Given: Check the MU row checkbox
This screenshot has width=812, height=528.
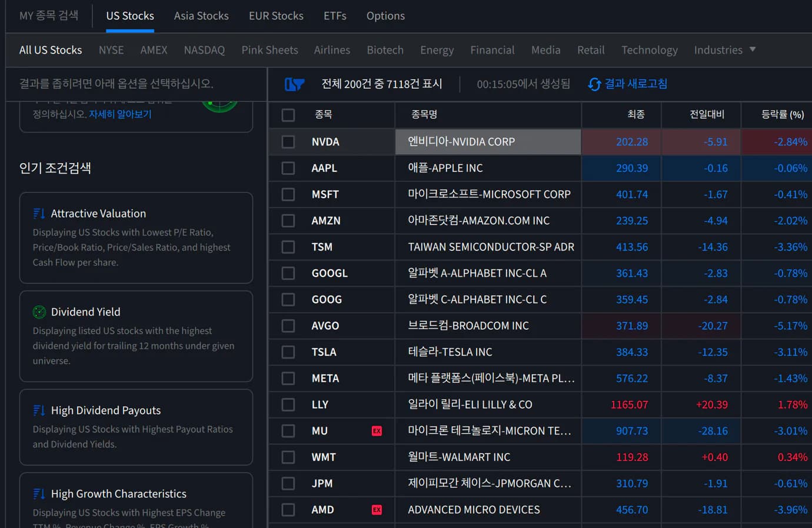Looking at the screenshot, I should [x=288, y=431].
